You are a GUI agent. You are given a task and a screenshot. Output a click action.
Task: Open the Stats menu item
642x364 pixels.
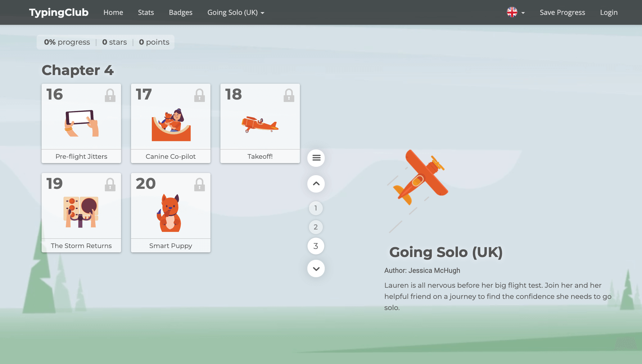146,12
